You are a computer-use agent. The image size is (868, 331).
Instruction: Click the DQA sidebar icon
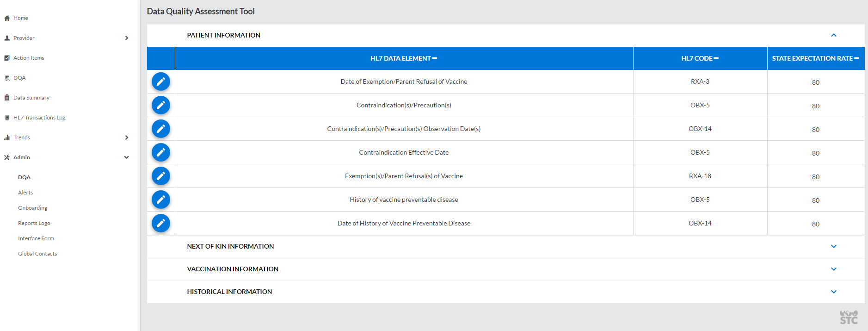pos(7,78)
